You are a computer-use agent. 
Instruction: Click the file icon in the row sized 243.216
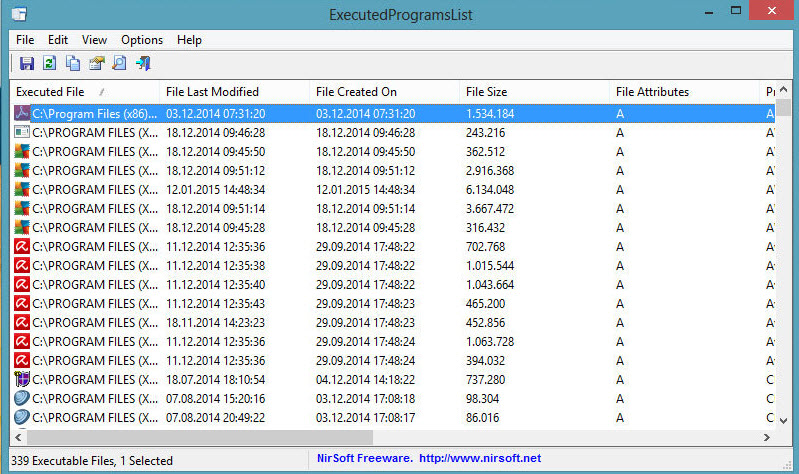tap(22, 133)
